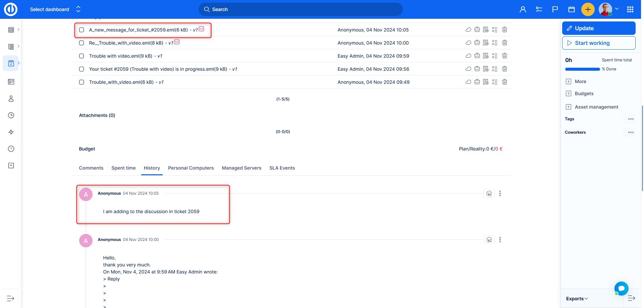Check the A_new_message_for_ticket_#2059.eml checkbox
Image resolution: width=644 pixels, height=308 pixels.
(x=82, y=30)
